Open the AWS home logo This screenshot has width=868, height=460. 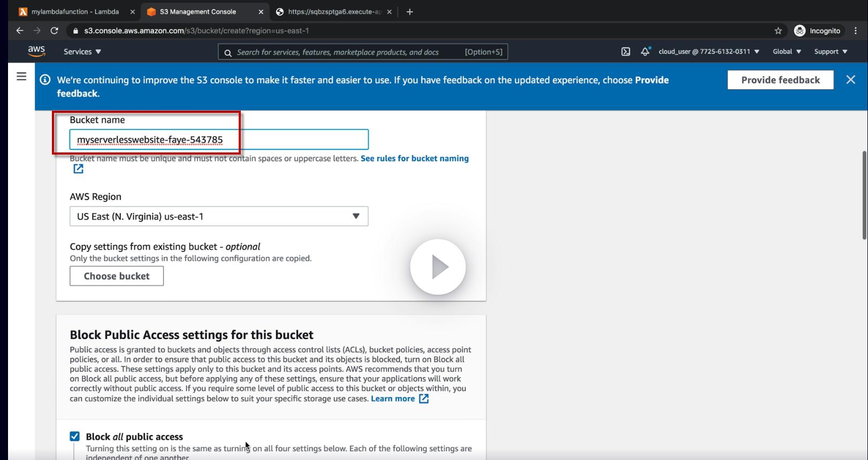(36, 51)
